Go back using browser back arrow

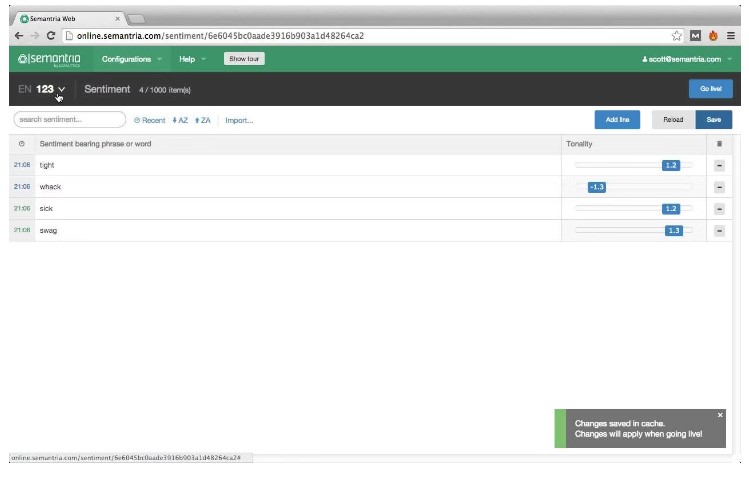pos(19,36)
